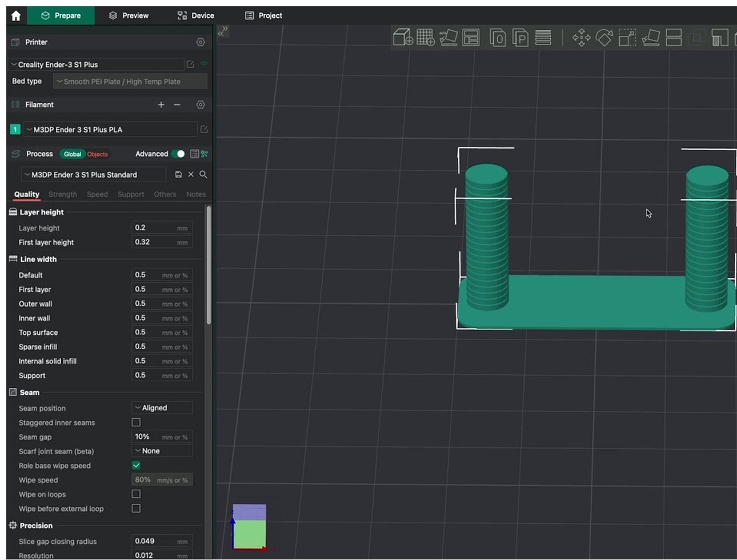
Task: Open Printer settings gear icon
Action: click(x=201, y=42)
